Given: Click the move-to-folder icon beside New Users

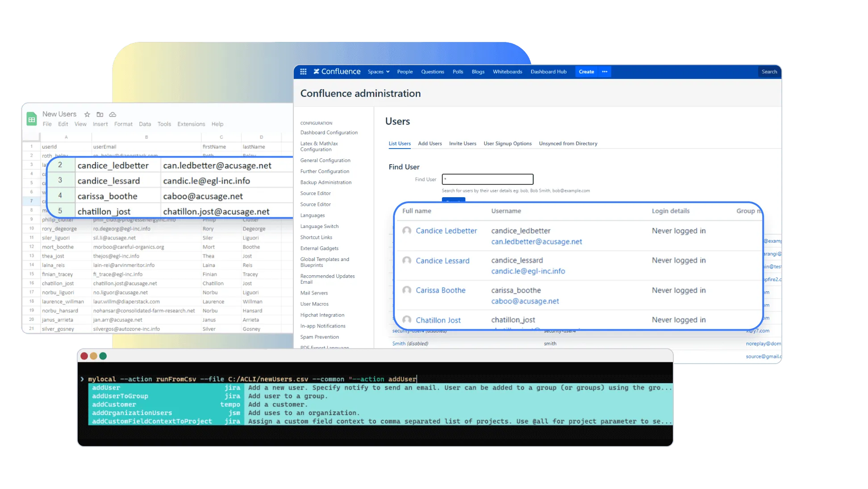Looking at the screenshot, I should point(100,115).
